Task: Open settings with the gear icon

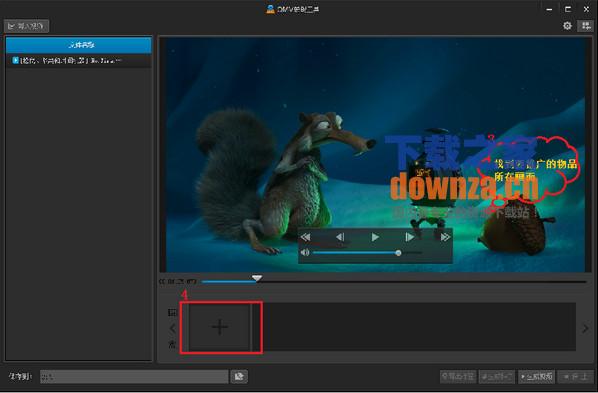Action: [x=567, y=26]
